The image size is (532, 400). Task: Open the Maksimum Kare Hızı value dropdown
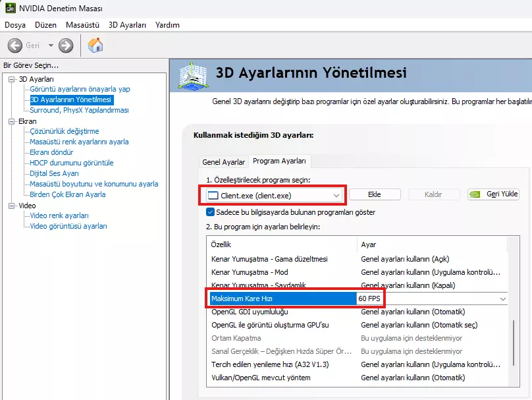(x=502, y=299)
